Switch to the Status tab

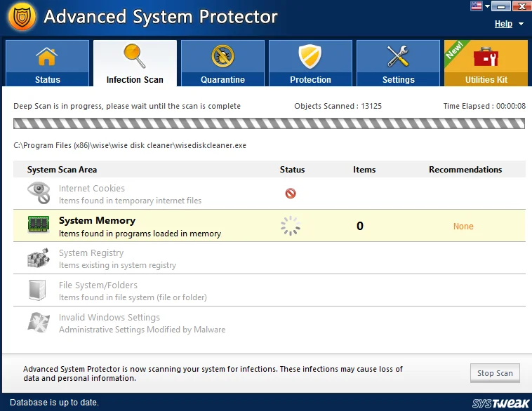48,63
